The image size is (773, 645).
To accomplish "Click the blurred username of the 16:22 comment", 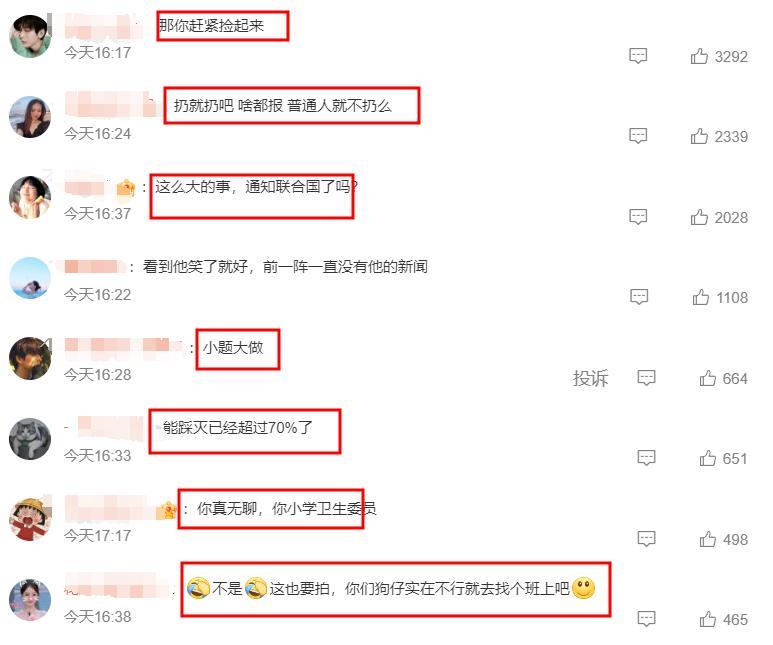I will pyautogui.click(x=94, y=267).
